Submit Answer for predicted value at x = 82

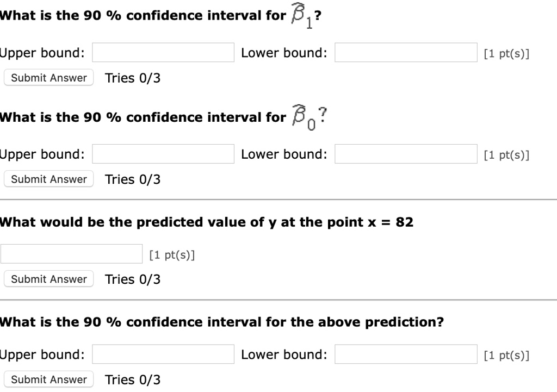[49, 279]
